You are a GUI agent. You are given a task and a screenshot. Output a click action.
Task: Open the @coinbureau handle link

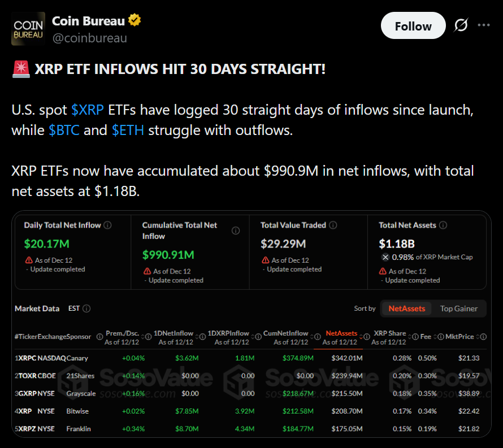pos(89,38)
